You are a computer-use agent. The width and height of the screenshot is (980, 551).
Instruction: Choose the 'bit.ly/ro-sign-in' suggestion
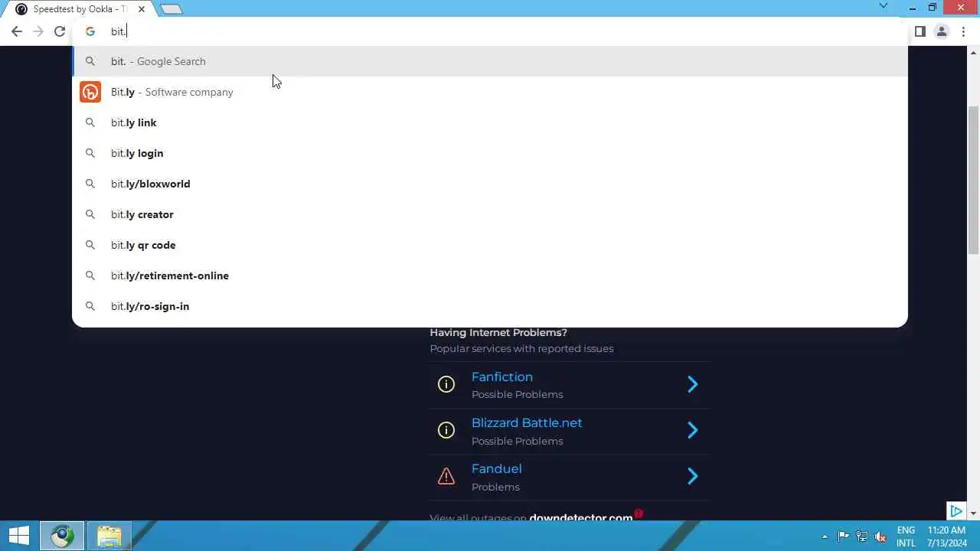click(490, 306)
